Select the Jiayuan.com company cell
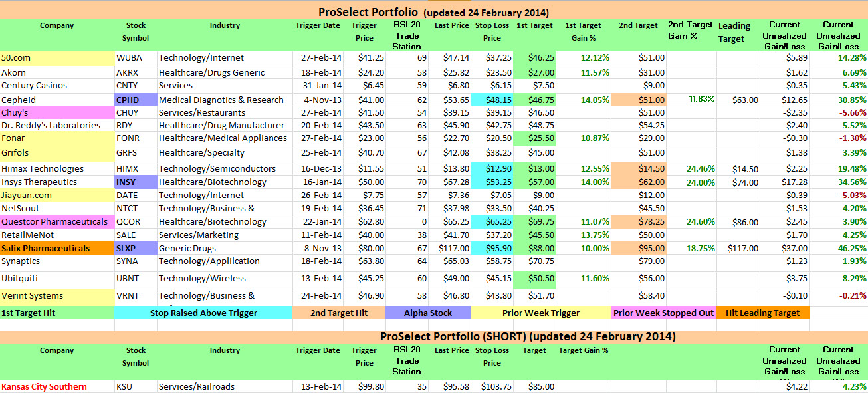The width and height of the screenshot is (868, 393). coord(57,195)
